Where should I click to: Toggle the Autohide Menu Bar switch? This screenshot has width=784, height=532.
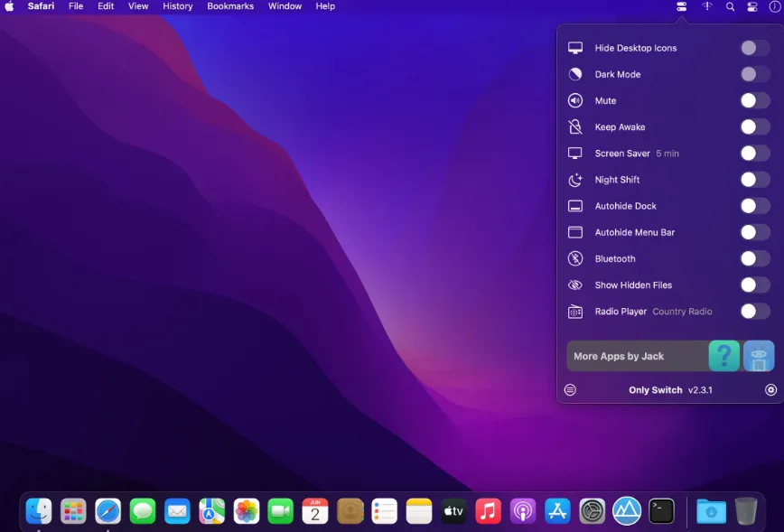pos(755,232)
